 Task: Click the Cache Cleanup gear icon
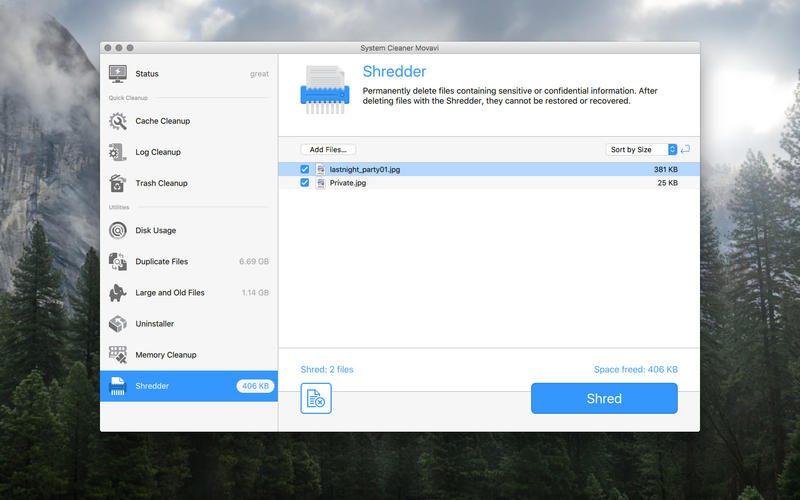coord(118,121)
